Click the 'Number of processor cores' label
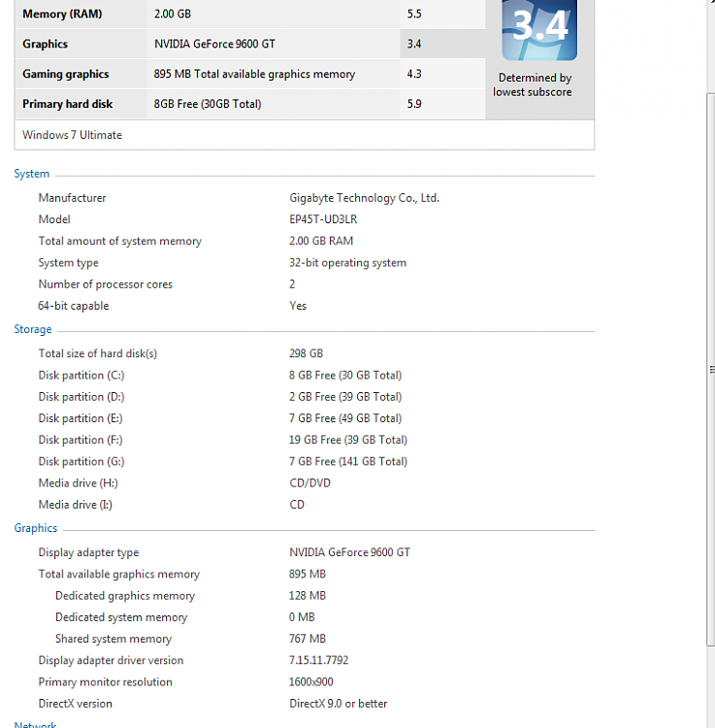Viewport: 715px width, 728px height. click(106, 284)
